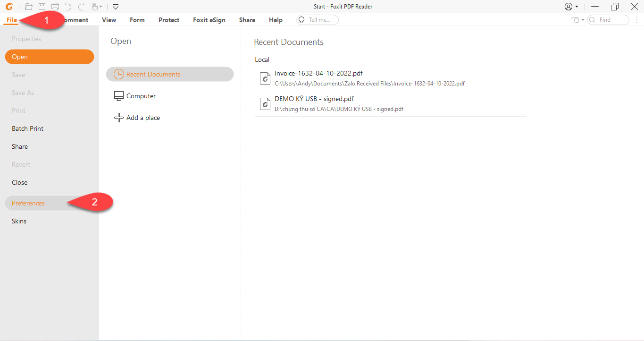This screenshot has height=341, width=644.
Task: Open Invoice-1632-04-10-2022.pdf recent document
Action: (391, 78)
